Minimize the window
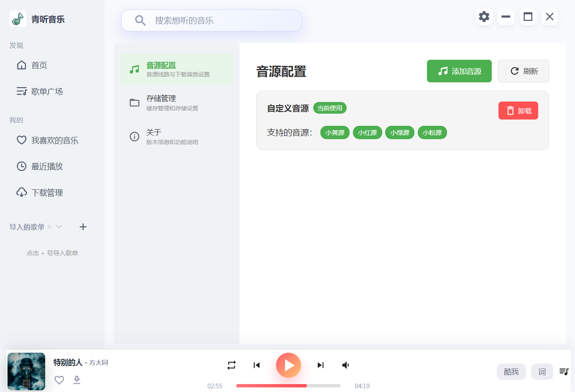 506,17
